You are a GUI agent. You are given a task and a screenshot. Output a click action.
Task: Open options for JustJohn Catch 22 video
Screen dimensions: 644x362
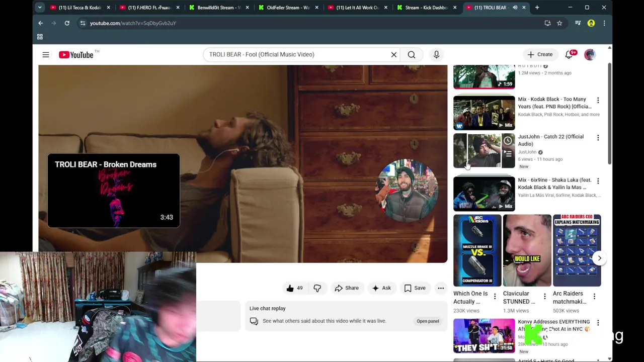coord(598,138)
